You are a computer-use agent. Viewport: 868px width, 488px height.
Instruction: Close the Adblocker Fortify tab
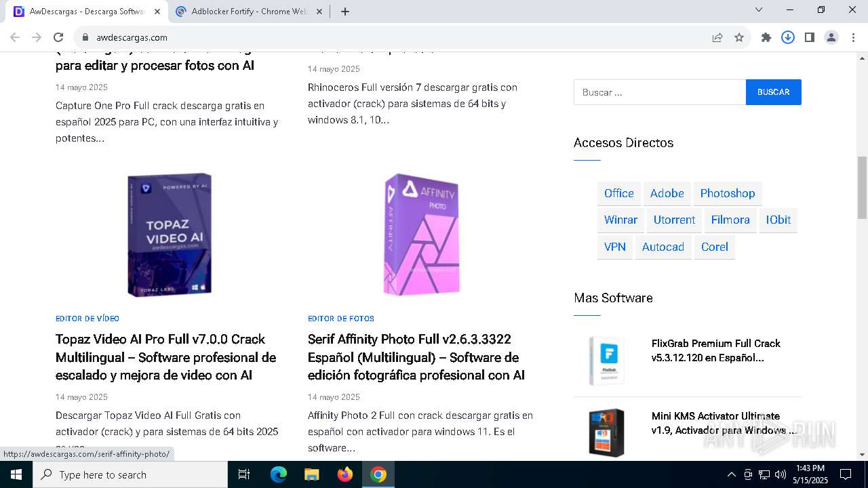tap(319, 12)
